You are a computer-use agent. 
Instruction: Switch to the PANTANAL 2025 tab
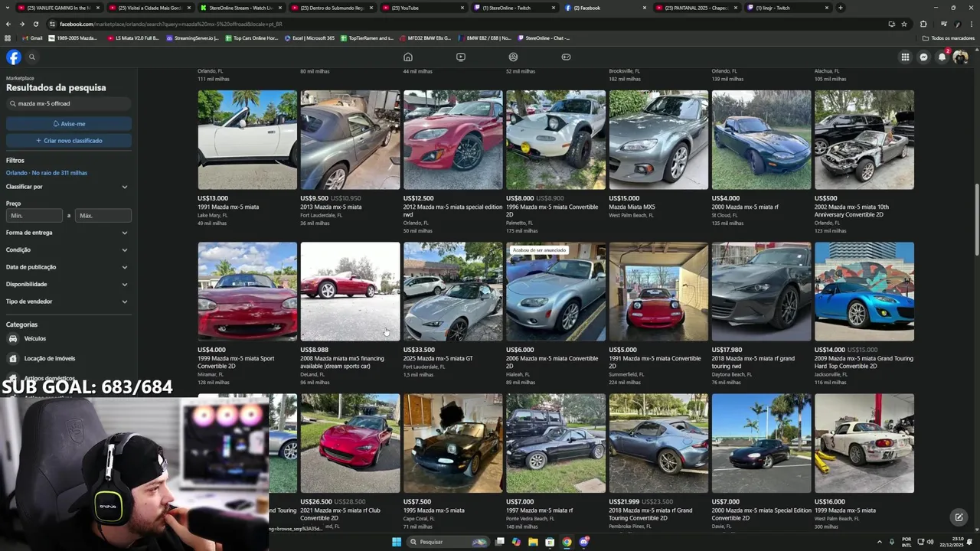(x=697, y=8)
